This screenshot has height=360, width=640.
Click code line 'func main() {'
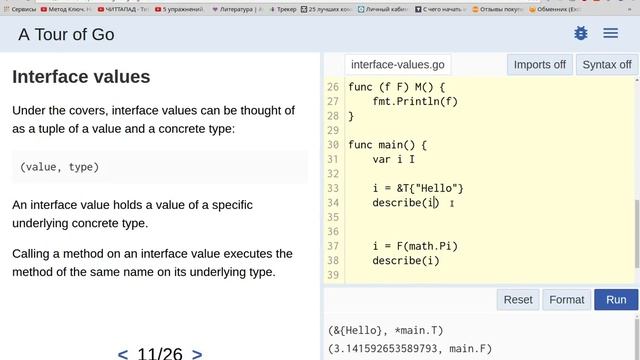coord(387,145)
